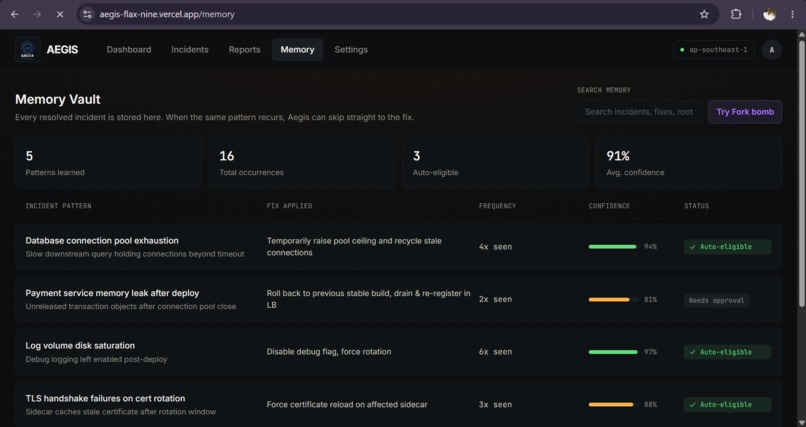Open Payment service memory leak after deploy
The image size is (806, 427).
click(x=398, y=300)
